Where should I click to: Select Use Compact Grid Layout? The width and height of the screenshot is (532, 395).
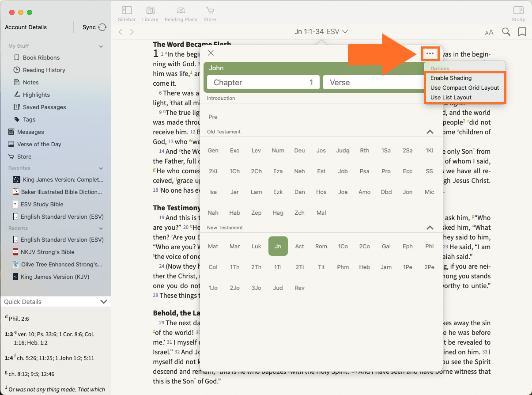coord(464,87)
